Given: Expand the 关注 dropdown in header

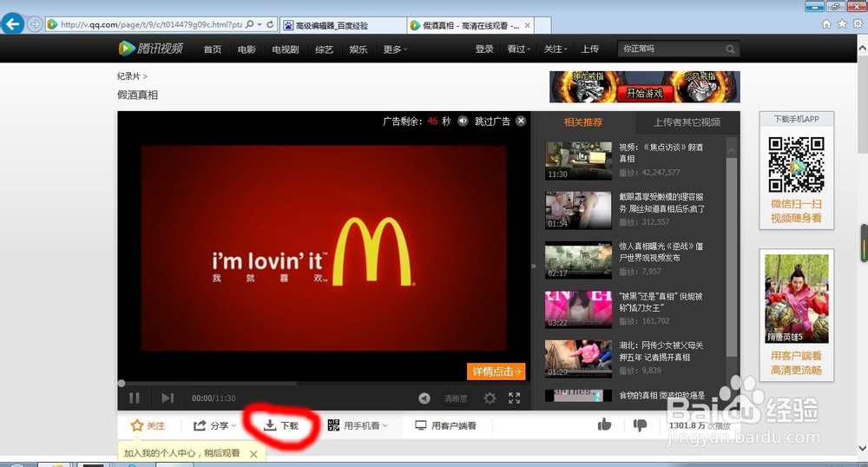Looking at the screenshot, I should 556,49.
